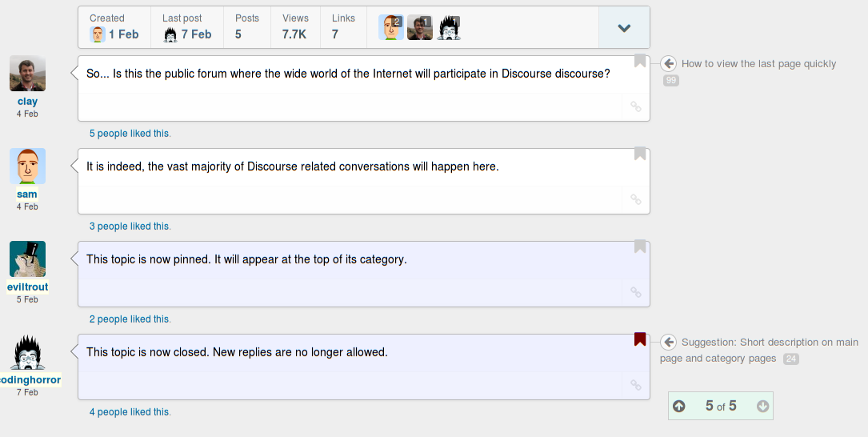
Task: Copy permalink icon on clay's post
Action: click(x=635, y=107)
